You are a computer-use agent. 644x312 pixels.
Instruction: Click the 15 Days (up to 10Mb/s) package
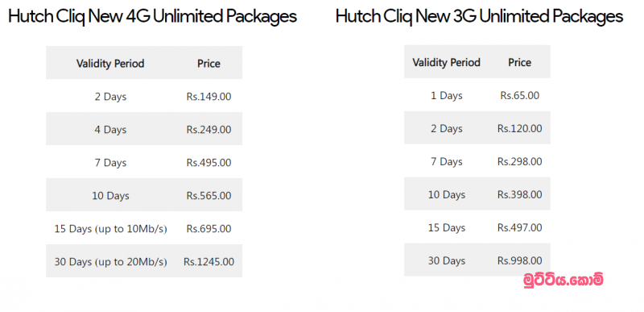pyautogui.click(x=110, y=229)
